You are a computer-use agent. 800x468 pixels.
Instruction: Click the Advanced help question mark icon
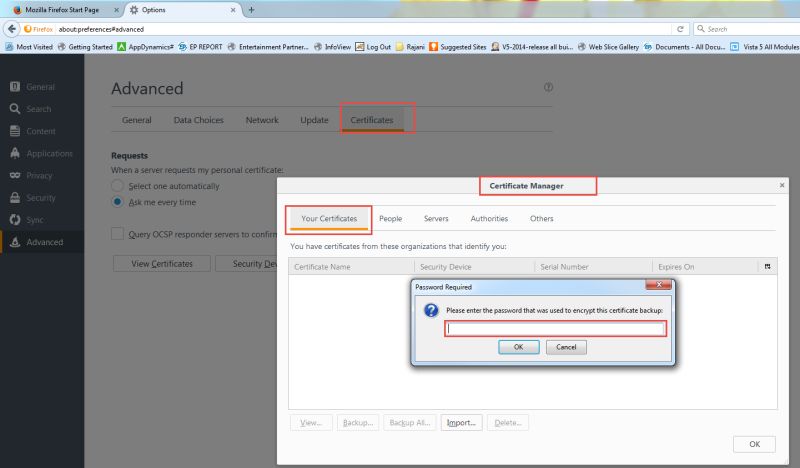pos(548,87)
